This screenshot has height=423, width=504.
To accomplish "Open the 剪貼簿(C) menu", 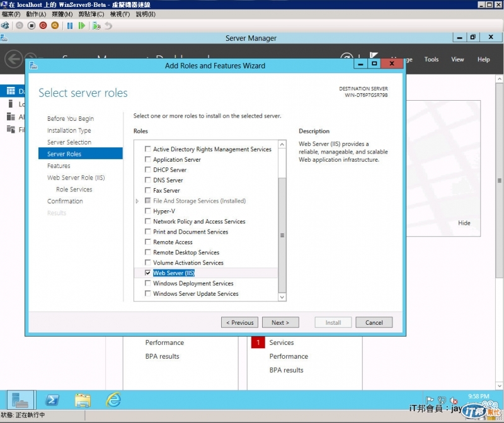I will 91,14.
